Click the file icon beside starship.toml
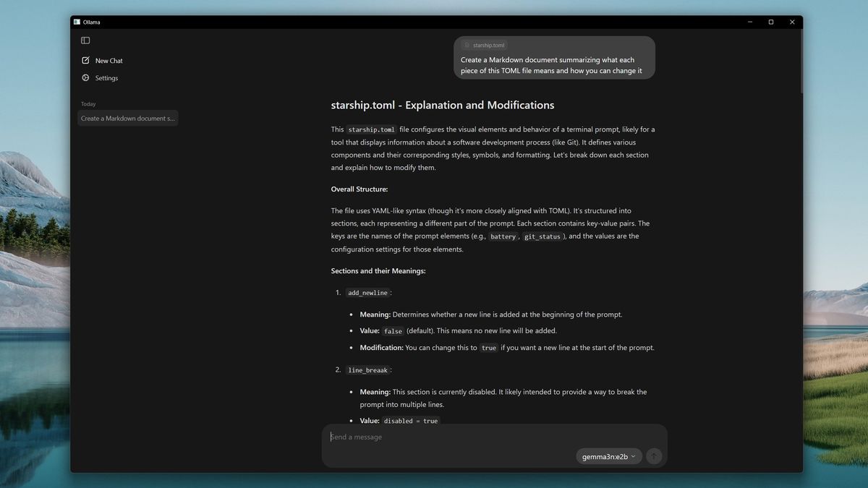Screen dimensions: 868x488 click(x=467, y=45)
